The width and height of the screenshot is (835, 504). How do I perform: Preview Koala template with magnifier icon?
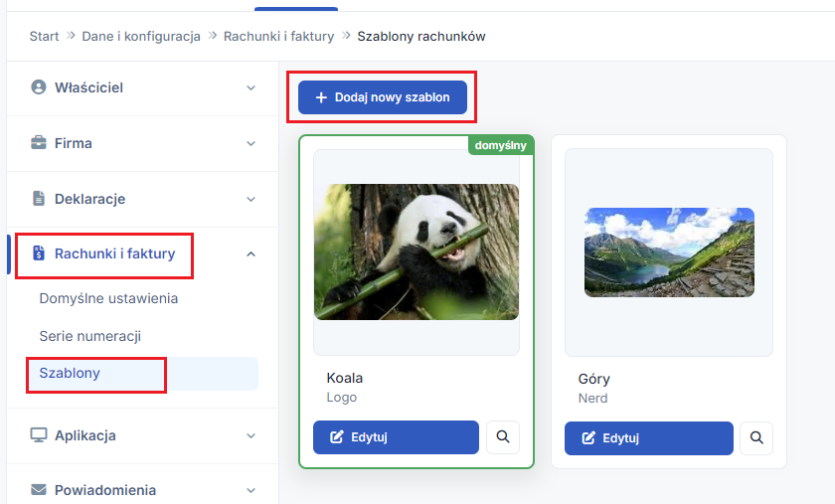pos(503,436)
